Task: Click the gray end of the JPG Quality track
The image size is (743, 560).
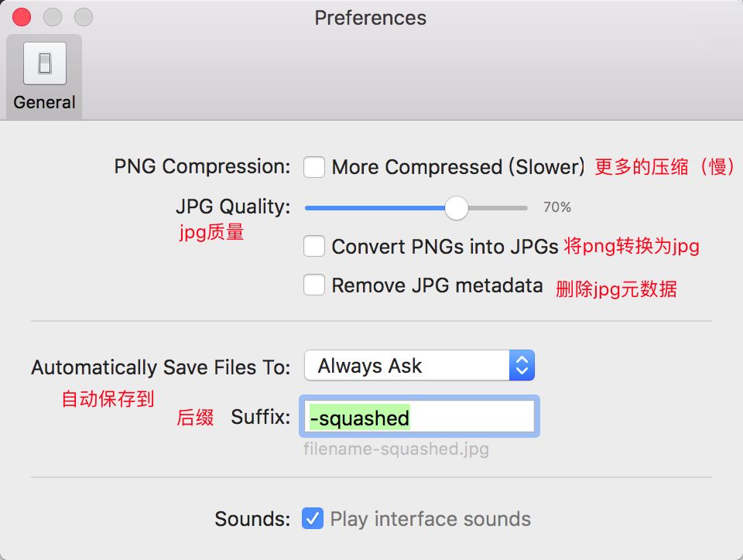Action: pyautogui.click(x=503, y=207)
